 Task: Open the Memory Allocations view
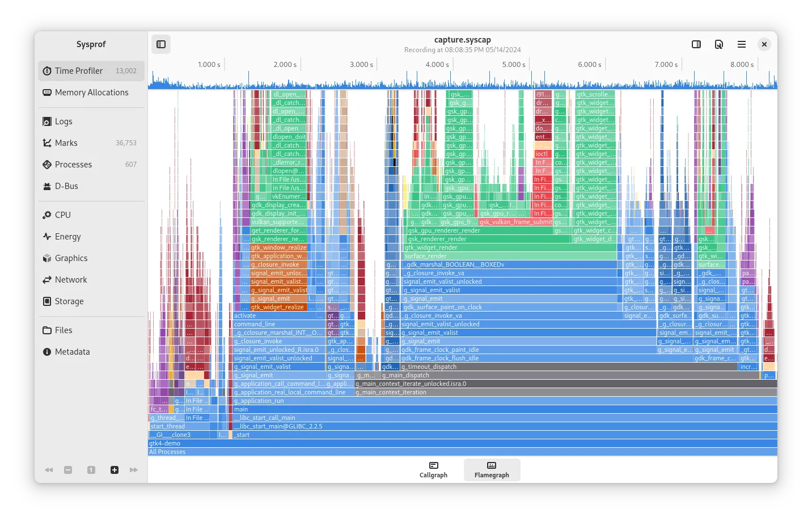[91, 92]
